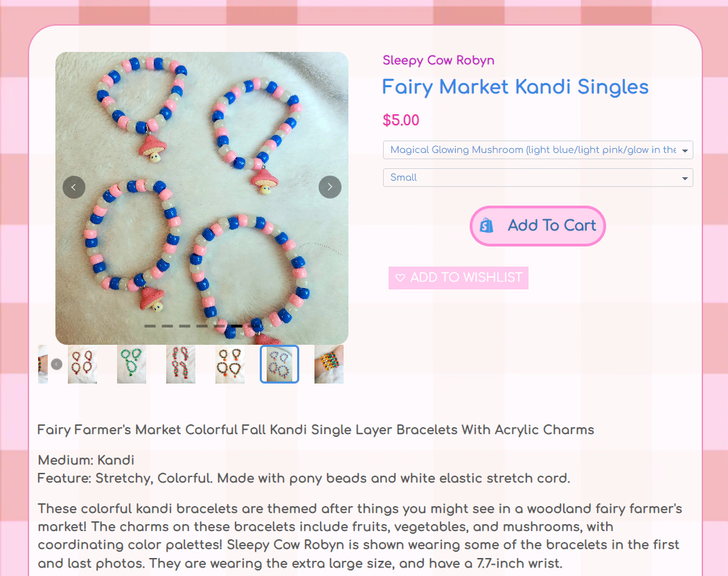Select the thumbnail of bracelets on a wrist

[x=329, y=364]
